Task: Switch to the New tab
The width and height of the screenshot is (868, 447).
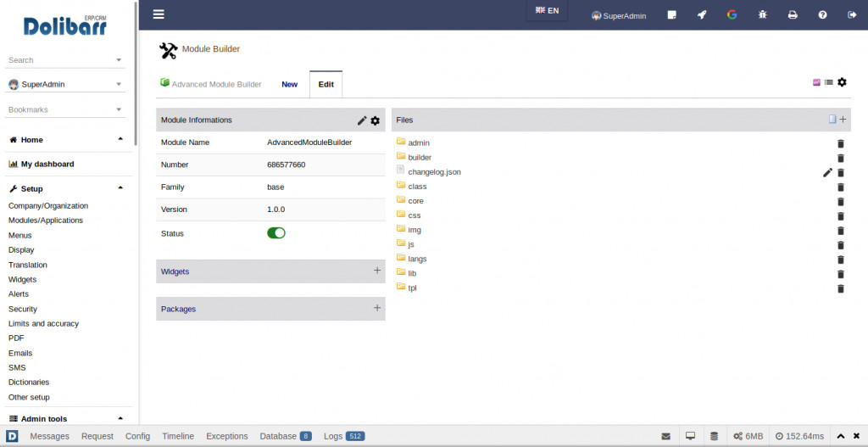Action: point(290,85)
